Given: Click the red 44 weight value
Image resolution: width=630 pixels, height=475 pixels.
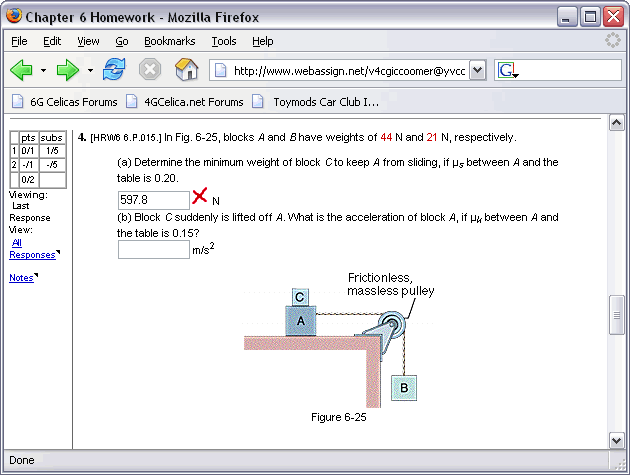Looking at the screenshot, I should (386, 137).
